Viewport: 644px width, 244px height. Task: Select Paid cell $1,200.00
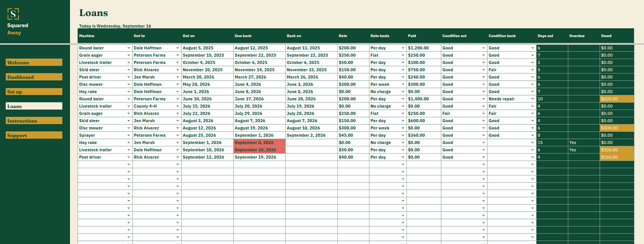click(424, 48)
